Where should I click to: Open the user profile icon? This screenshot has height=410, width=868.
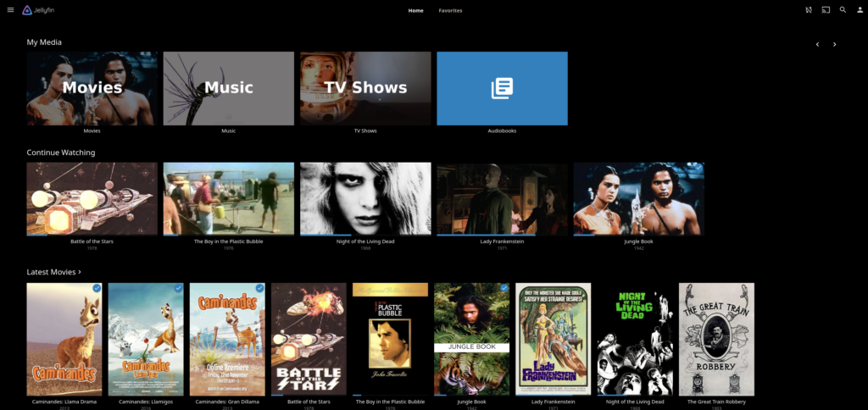(860, 10)
